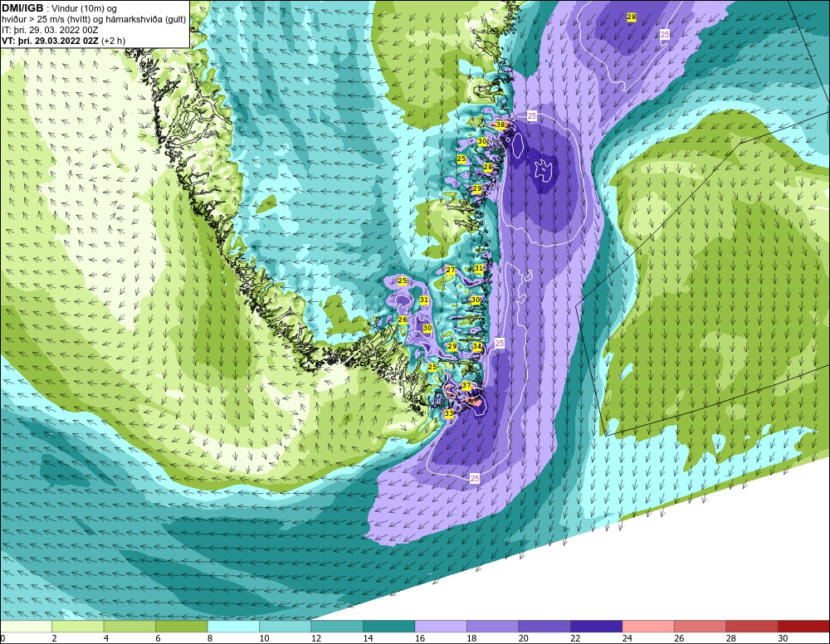830x644 pixels.
Task: Click the yellow gust label 34
Action: pos(477,347)
